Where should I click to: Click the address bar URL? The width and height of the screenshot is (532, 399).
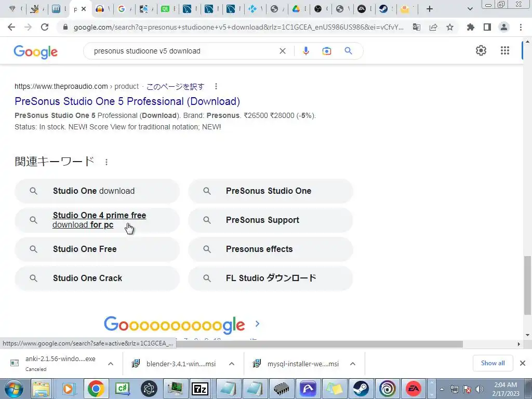[x=238, y=27]
